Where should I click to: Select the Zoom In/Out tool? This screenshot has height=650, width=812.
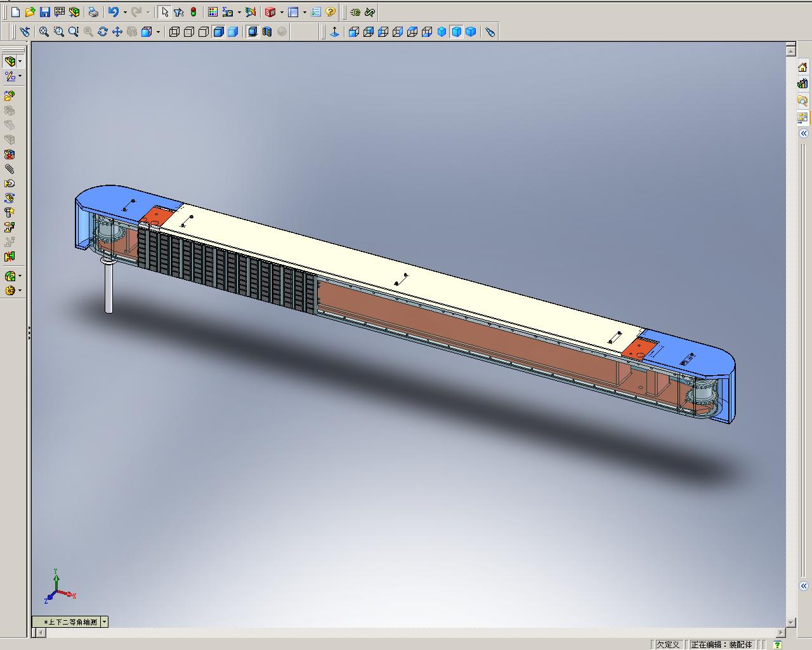[x=74, y=32]
